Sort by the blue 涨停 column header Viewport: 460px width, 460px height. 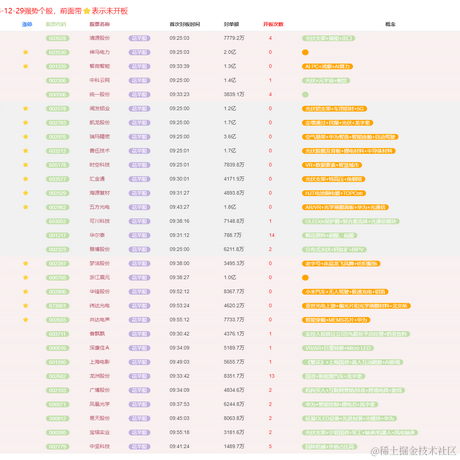point(27,24)
